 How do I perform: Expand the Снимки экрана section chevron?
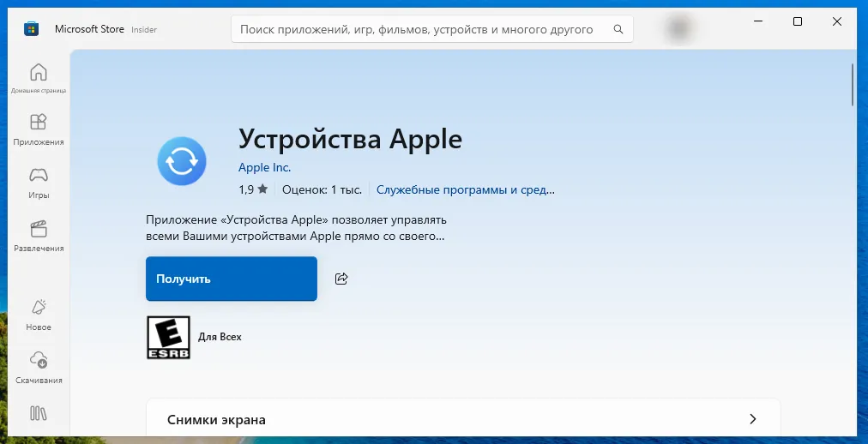coord(752,418)
